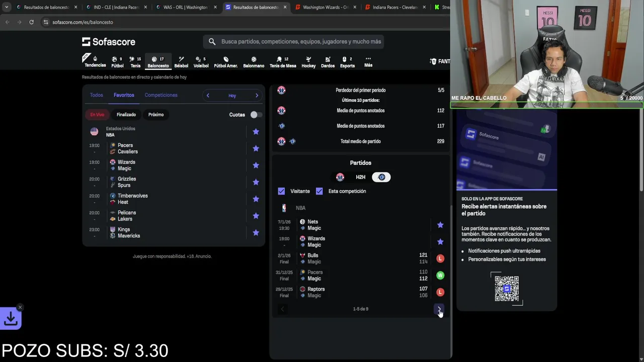Select H2H in Partidos switcher
This screenshot has width=644, height=362.
361,177
